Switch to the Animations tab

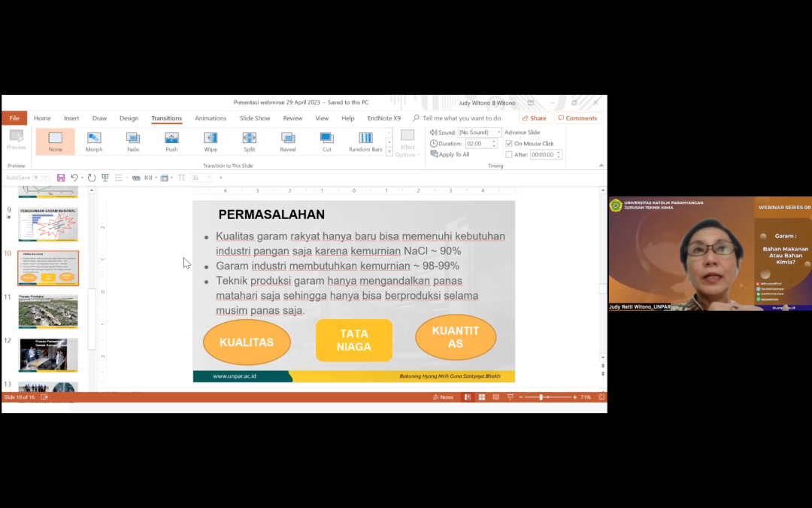click(210, 117)
